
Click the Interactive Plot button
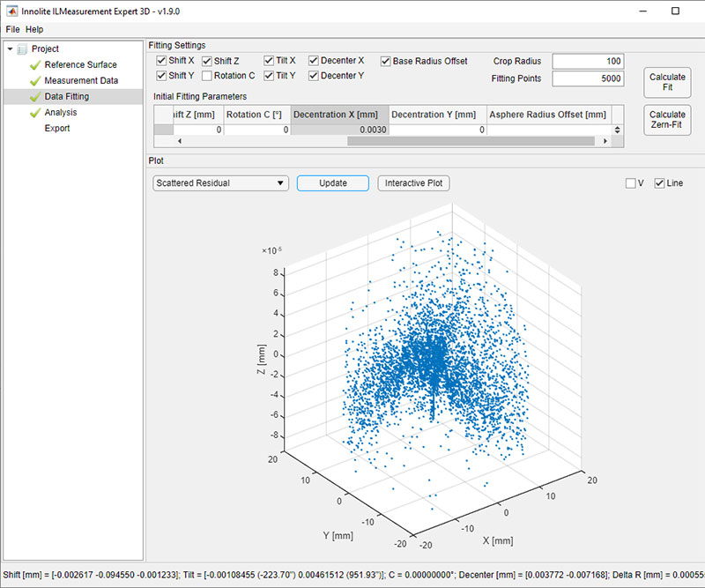point(413,183)
